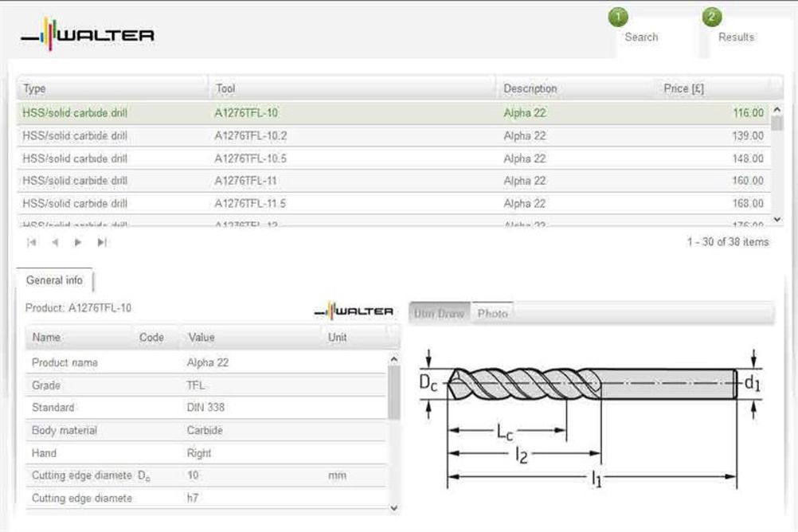Click the h7 tolerance value
This screenshot has width=798, height=532.
coord(193,498)
